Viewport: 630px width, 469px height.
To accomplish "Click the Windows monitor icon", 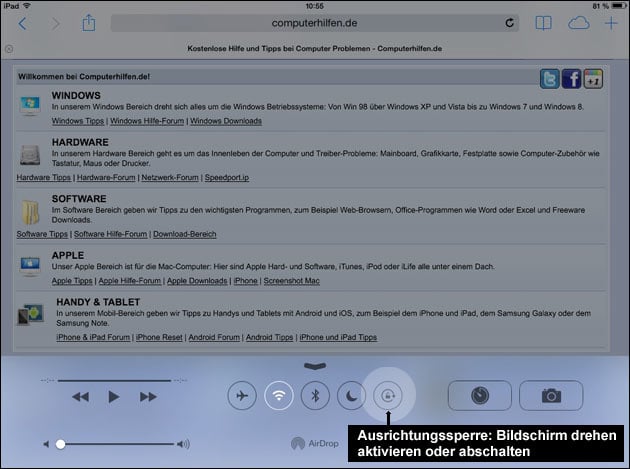I will tap(30, 106).
